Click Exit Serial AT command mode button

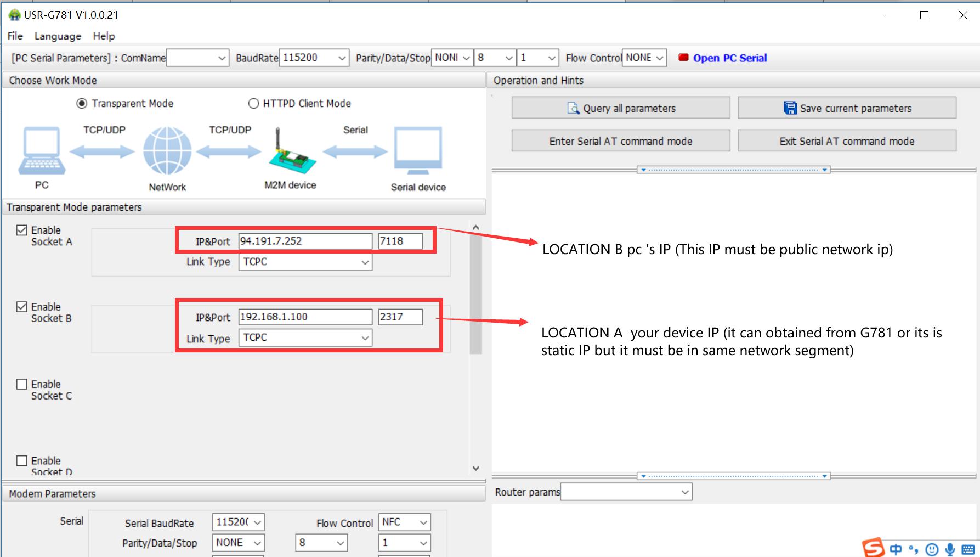click(x=847, y=141)
